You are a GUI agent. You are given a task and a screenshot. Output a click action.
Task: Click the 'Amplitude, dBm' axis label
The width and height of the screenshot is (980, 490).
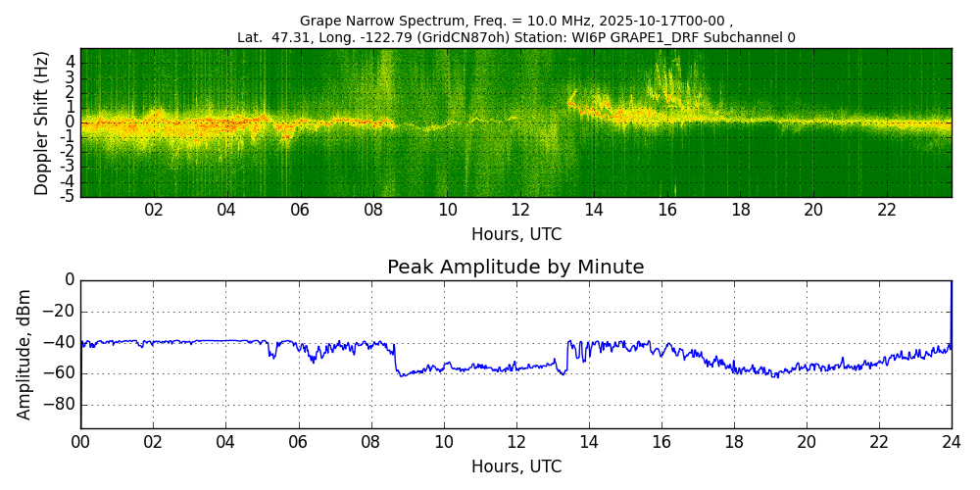coord(25,354)
